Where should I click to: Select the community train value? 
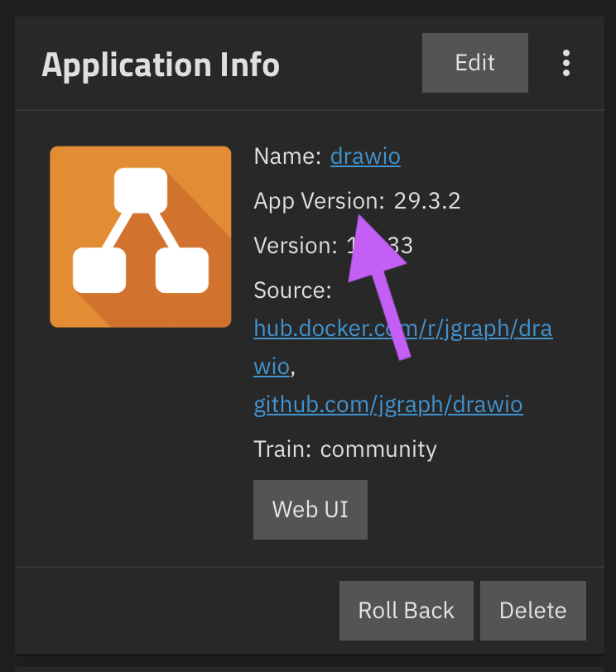[x=378, y=449]
